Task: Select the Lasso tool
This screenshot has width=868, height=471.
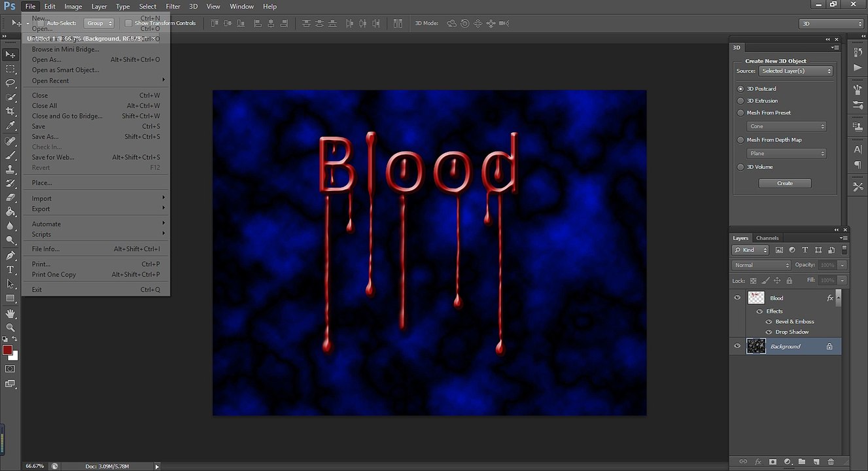Action: [x=10, y=83]
